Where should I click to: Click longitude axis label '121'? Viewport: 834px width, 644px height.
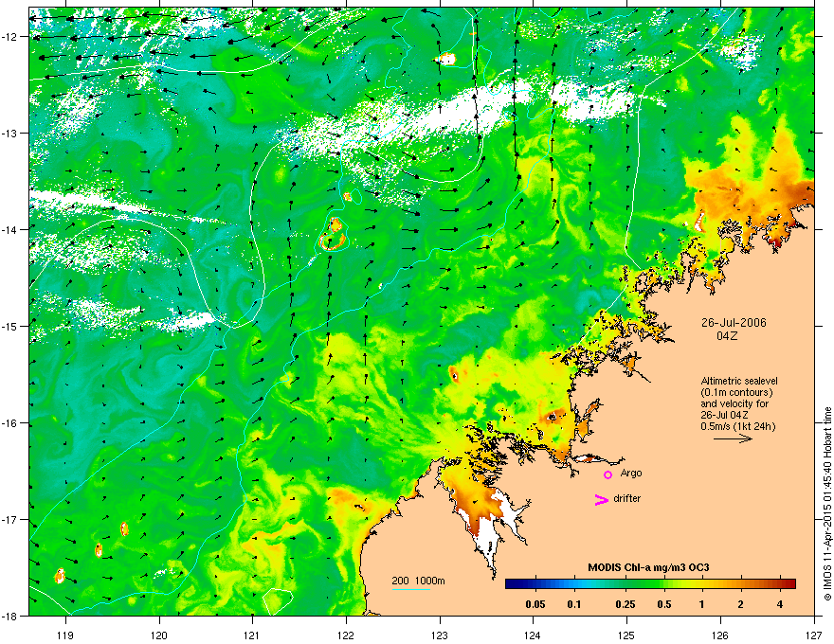(x=253, y=635)
